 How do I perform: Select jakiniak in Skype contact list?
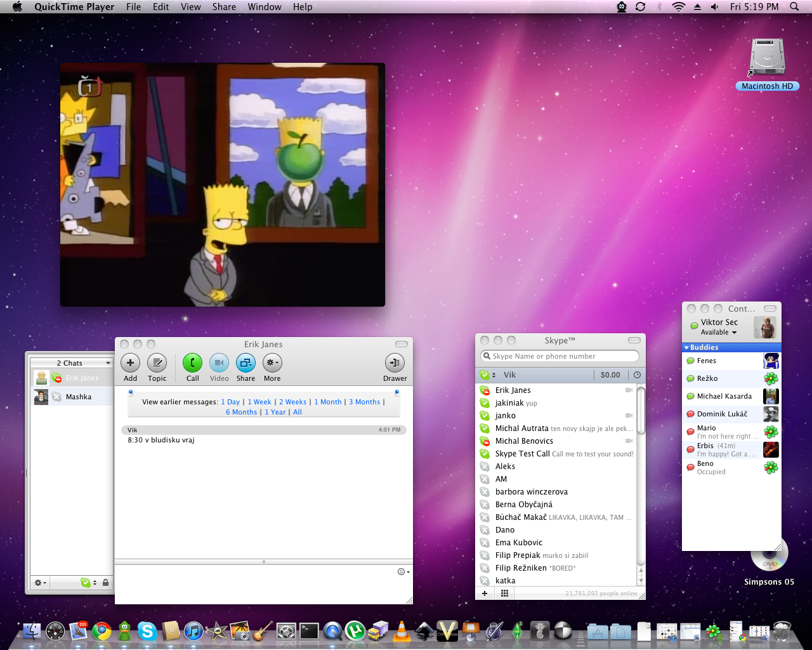pos(556,403)
